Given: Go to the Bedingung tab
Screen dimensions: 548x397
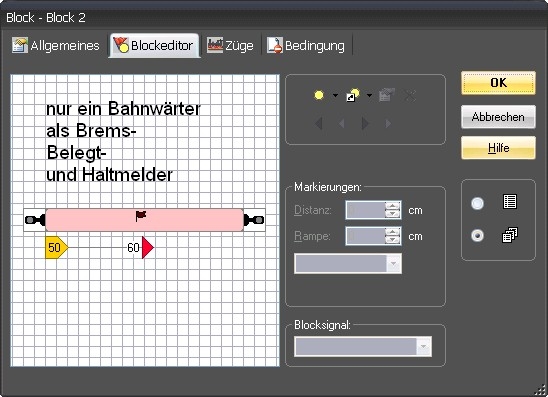Looking at the screenshot, I should point(306,45).
